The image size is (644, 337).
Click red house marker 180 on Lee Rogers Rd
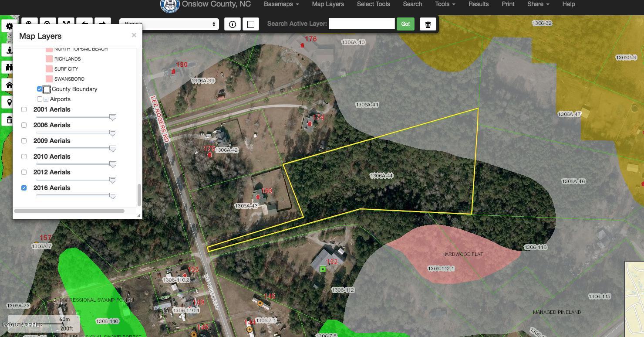tap(173, 71)
